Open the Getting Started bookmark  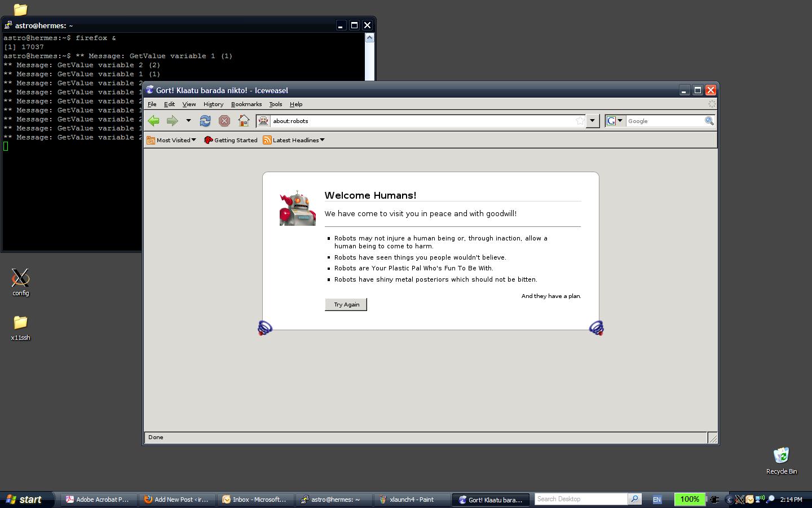pyautogui.click(x=231, y=140)
